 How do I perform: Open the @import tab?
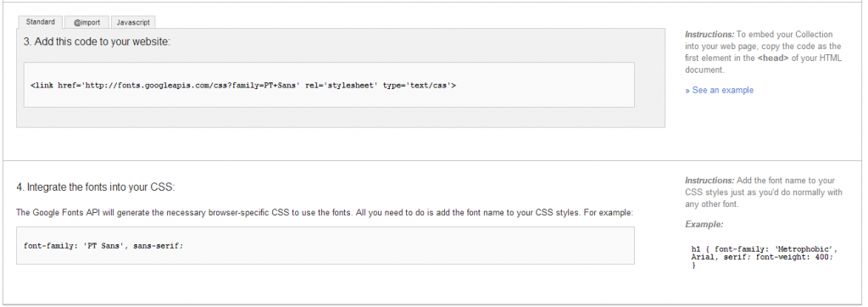pos(86,23)
